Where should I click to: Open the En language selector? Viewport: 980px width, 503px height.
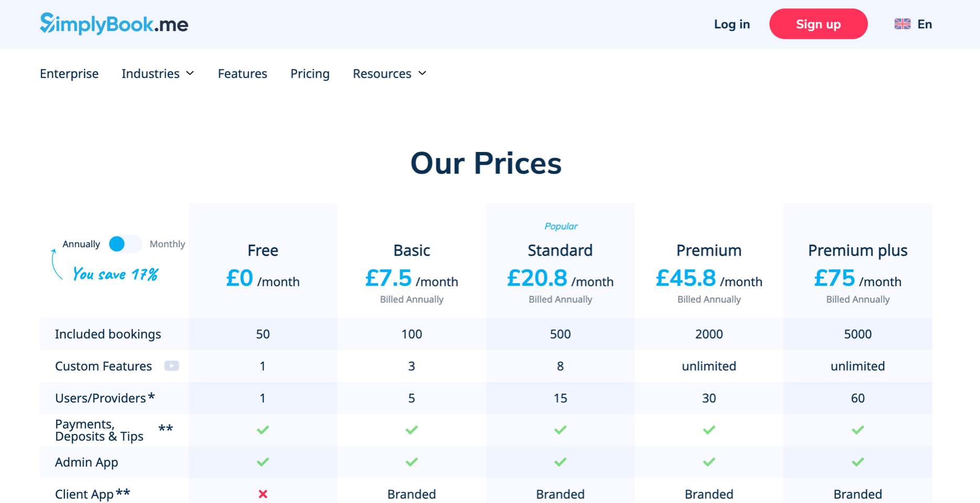(x=924, y=24)
